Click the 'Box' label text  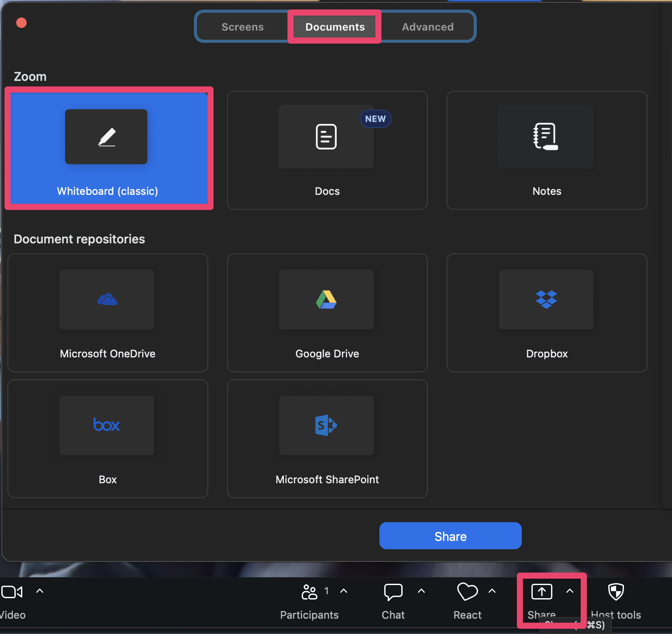[x=107, y=479]
